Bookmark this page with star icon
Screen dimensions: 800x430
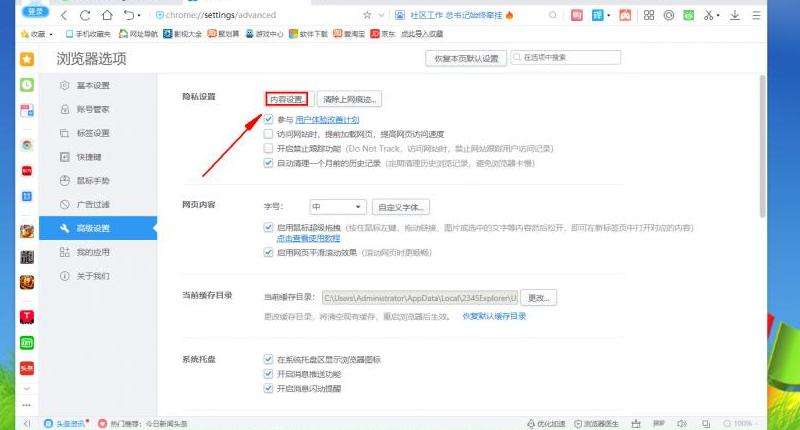click(x=367, y=16)
